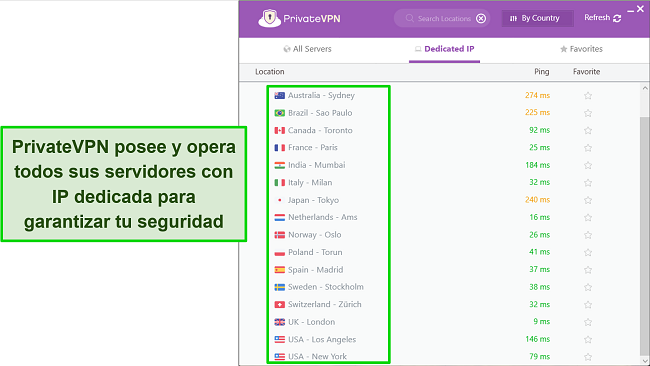650x366 pixels.
Task: Favorite the Australia - Sydney server star
Action: point(587,96)
